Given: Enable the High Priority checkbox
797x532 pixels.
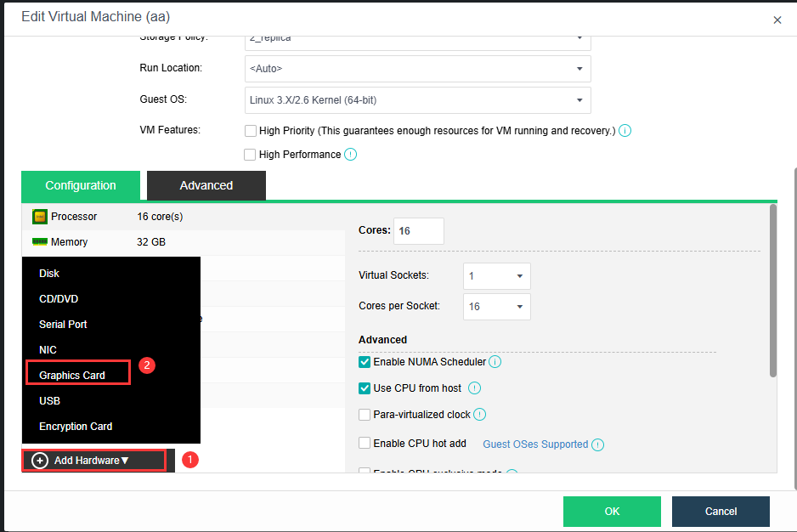Looking at the screenshot, I should (x=251, y=131).
